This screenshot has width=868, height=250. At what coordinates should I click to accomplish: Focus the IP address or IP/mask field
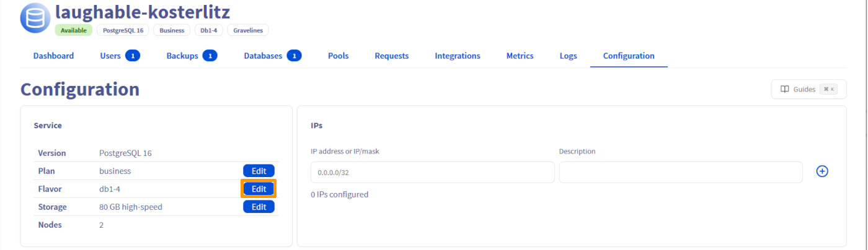[x=432, y=173]
